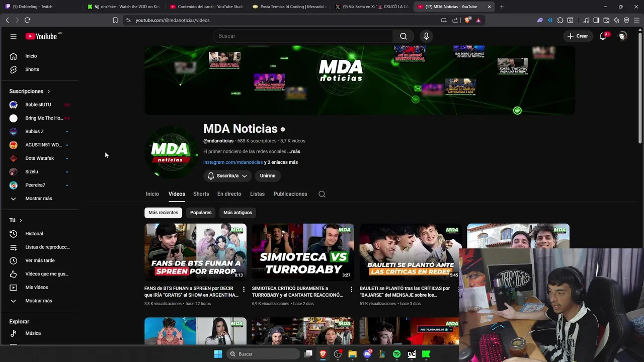Open the instagram.com/mdanoticias link
Screen dimensions: 644x362
click(x=233, y=162)
